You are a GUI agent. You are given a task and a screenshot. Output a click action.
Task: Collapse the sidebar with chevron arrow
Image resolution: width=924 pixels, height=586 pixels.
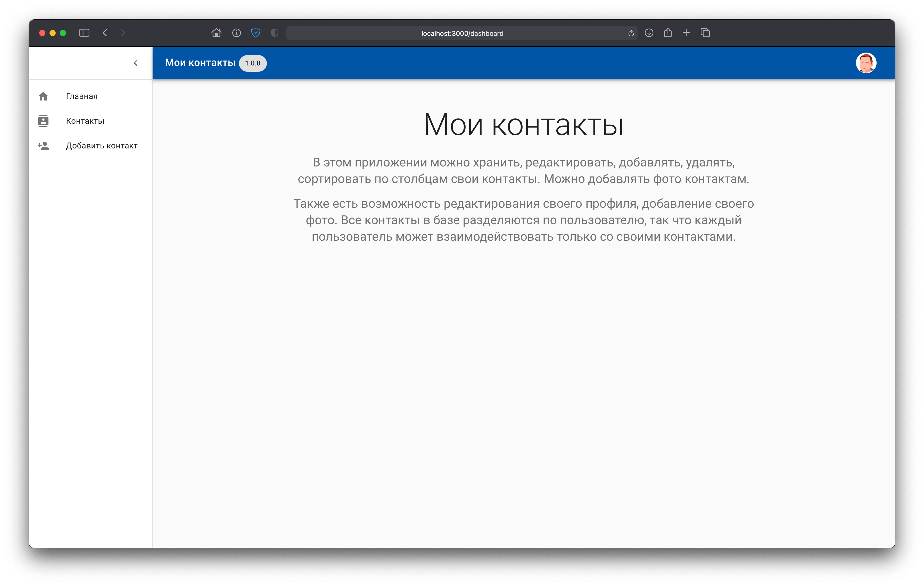(135, 63)
